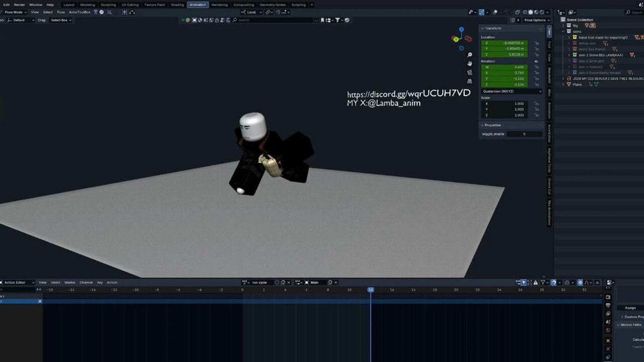Viewport: 644px width, 362px height.
Task: Click the run cycle action name field
Action: point(262,282)
